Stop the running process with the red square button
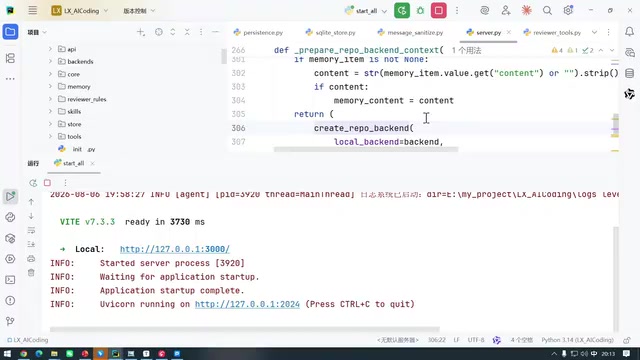This screenshot has width=640, height=360. click(439, 11)
